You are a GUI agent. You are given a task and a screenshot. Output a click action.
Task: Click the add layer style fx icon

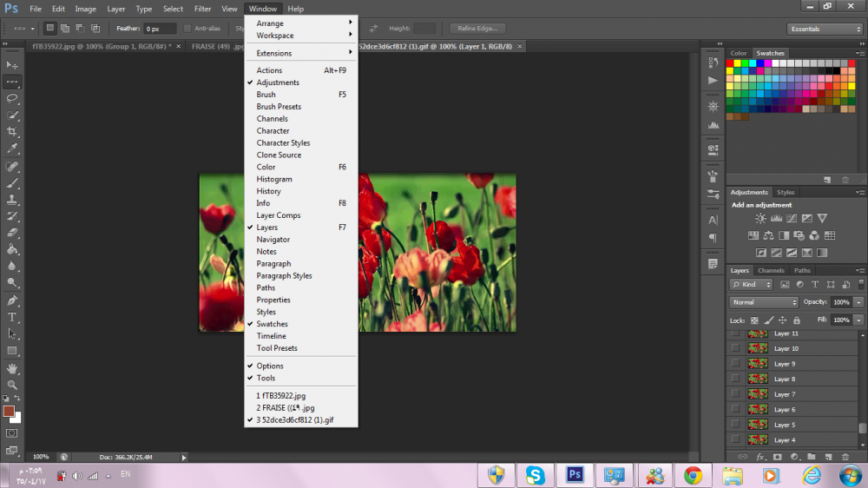[x=760, y=456]
